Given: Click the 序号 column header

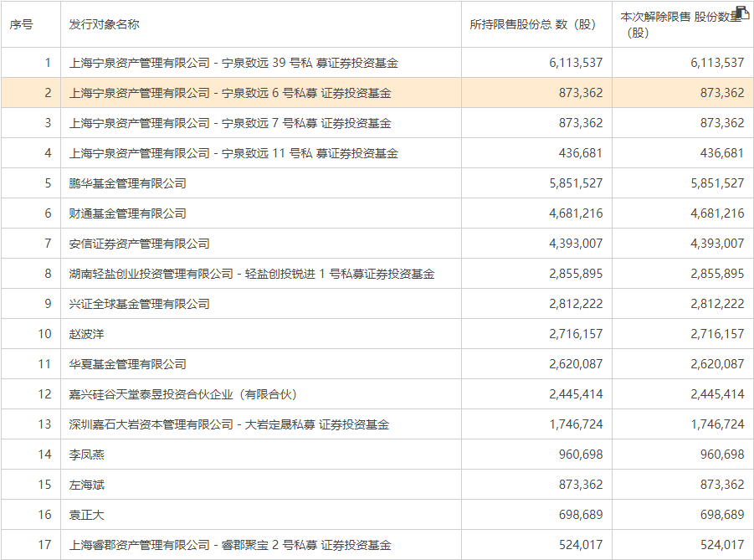Looking at the screenshot, I should pos(22,24).
